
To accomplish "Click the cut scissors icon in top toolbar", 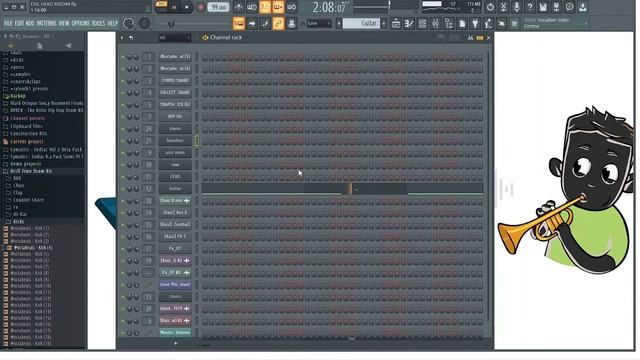I will pos(503,7).
